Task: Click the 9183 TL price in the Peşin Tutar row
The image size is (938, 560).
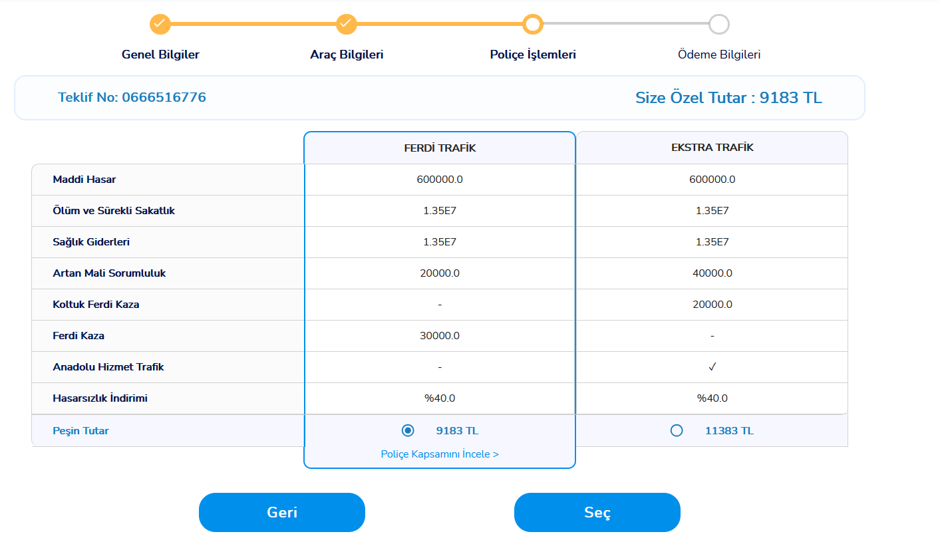Action: coord(457,431)
